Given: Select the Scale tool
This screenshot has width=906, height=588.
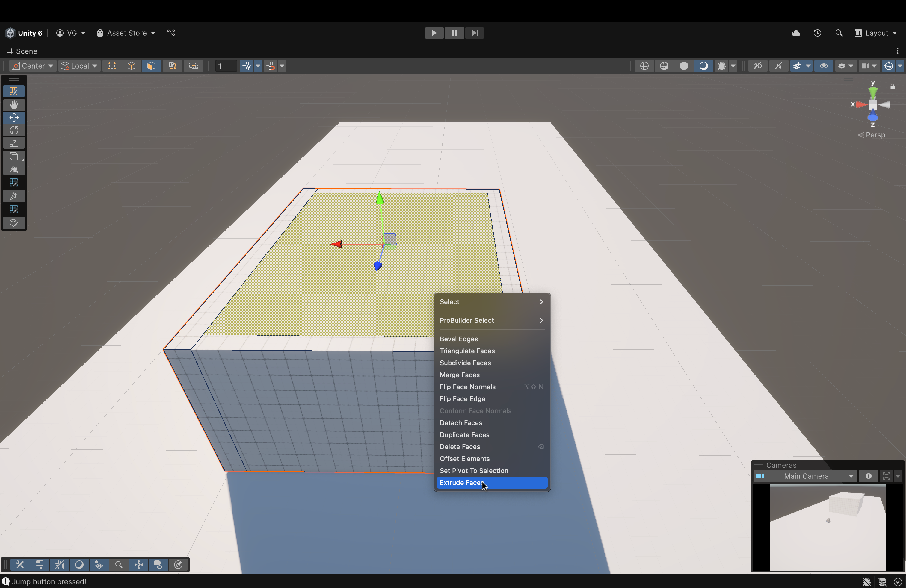Looking at the screenshot, I should (14, 143).
